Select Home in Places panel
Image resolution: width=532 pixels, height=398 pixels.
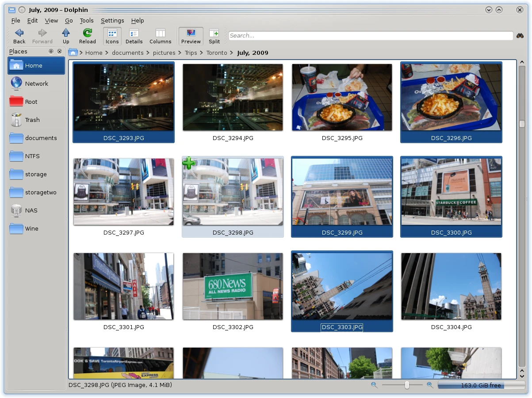(x=36, y=65)
